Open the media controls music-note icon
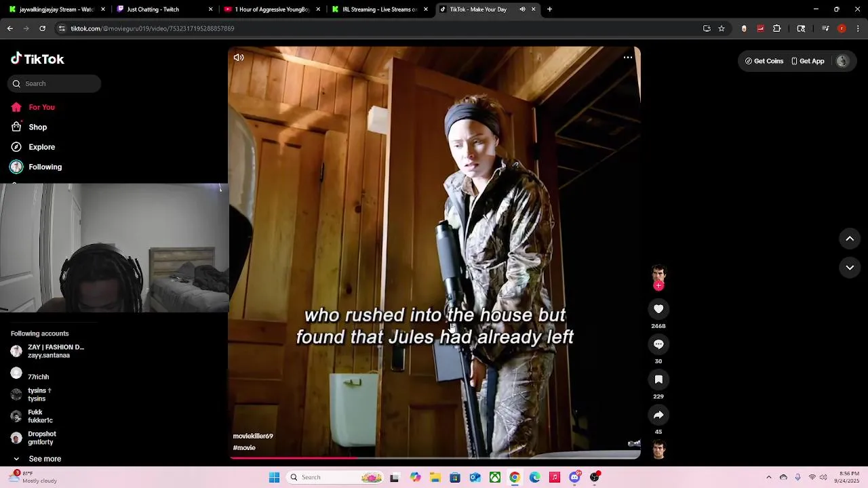 (825, 28)
